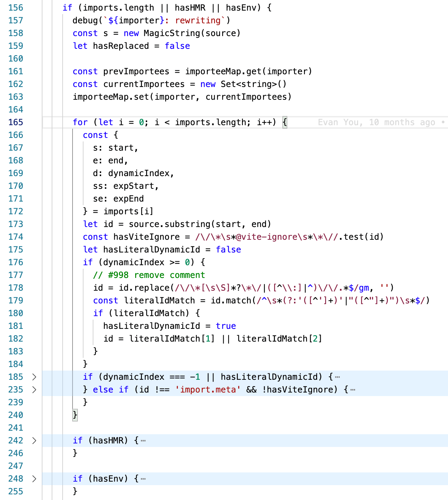This screenshot has width=448, height=500.
Task: Click 'start' alias on line 167
Action: [121, 148]
